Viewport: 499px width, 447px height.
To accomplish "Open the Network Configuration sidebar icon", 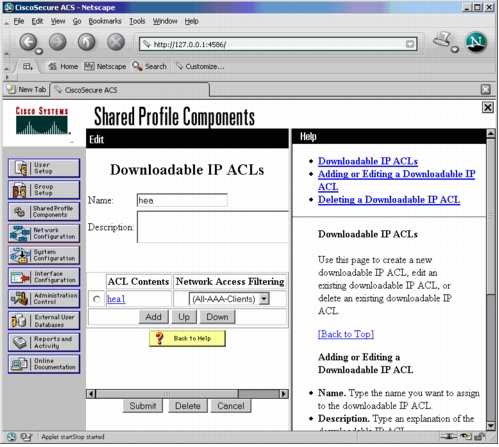I will tap(44, 234).
